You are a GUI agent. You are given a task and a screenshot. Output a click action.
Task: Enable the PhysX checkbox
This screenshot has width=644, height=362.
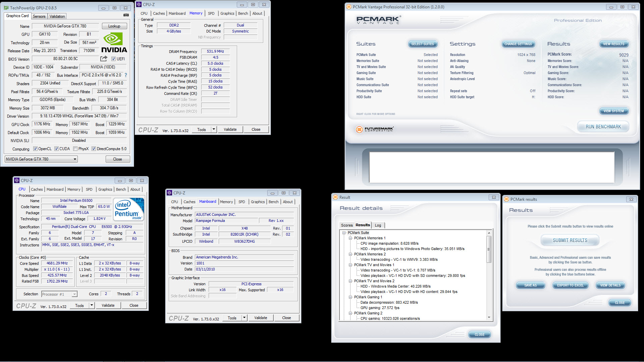point(75,149)
